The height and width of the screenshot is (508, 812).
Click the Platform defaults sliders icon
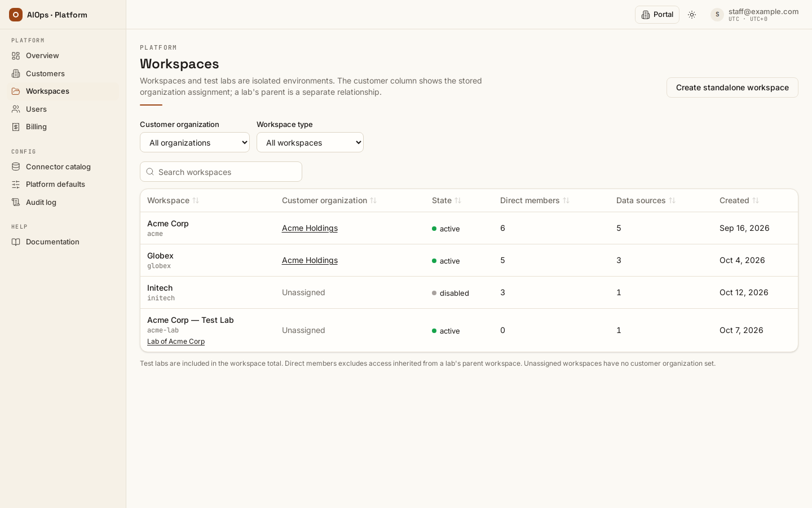click(x=16, y=184)
